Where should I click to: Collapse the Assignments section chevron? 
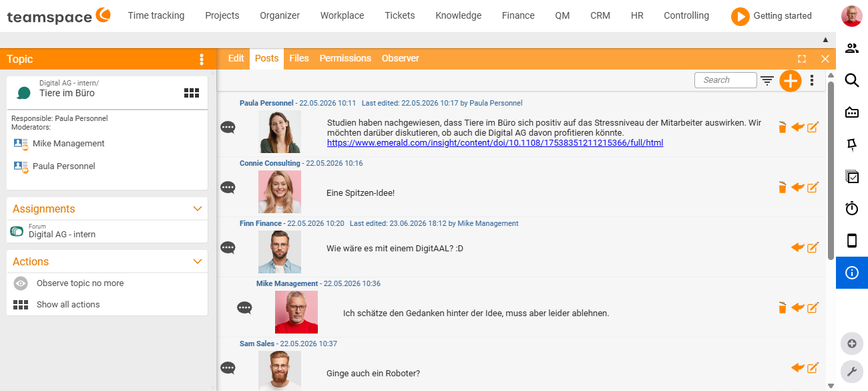[x=197, y=209]
